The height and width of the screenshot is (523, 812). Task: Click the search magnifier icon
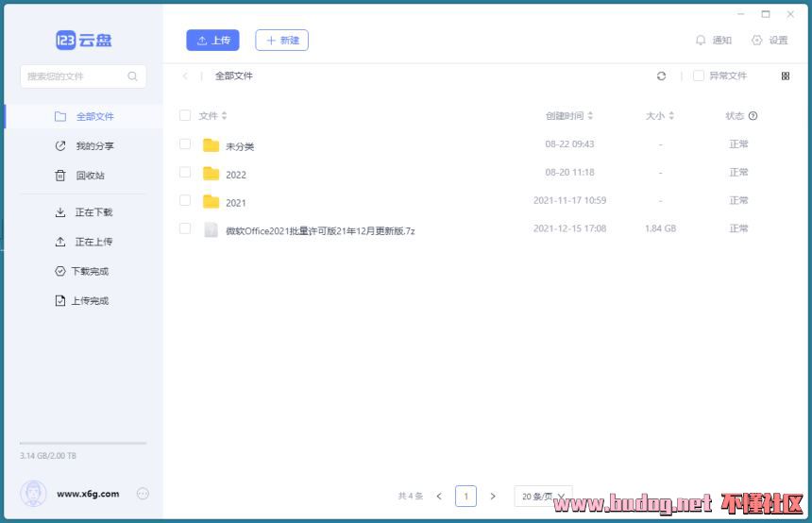pos(132,76)
